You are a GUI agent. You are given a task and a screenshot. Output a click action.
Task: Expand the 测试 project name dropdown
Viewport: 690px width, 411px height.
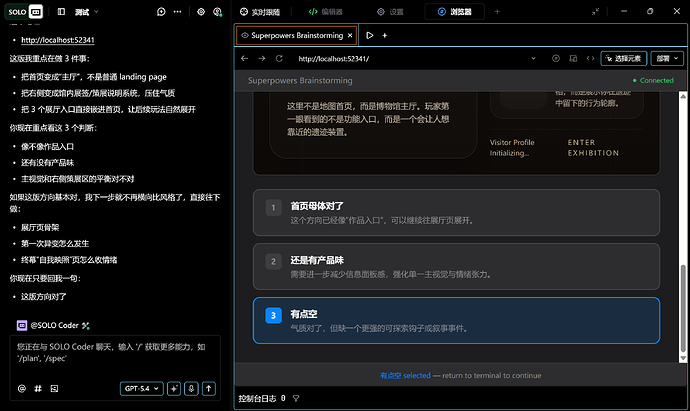pyautogui.click(x=87, y=11)
